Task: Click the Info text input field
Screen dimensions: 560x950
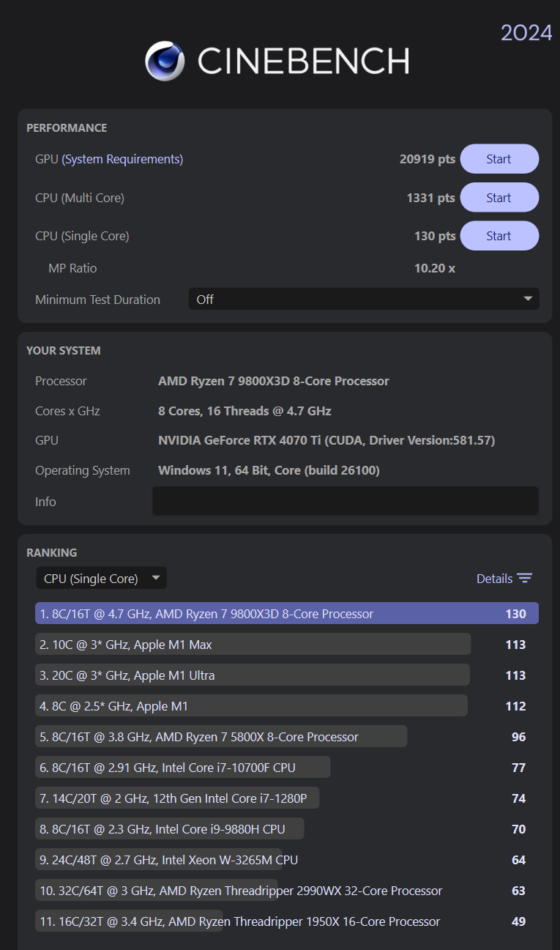Action: point(345,501)
